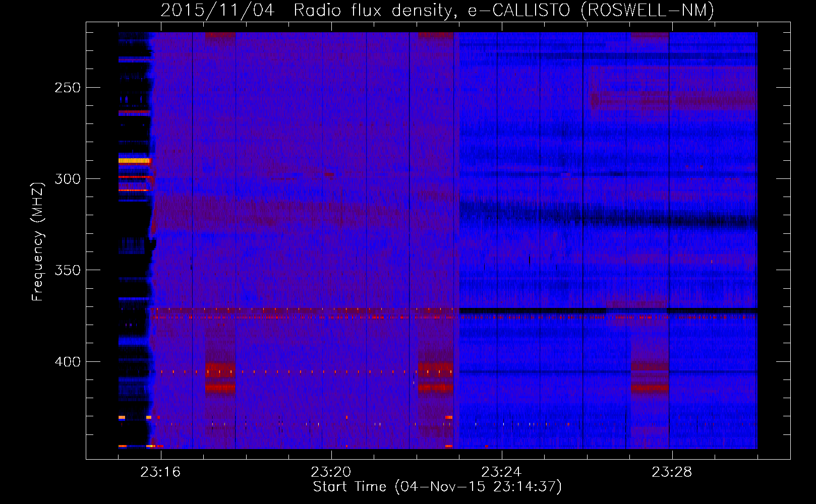Click the '23:28' time tick label
816x504 pixels.
(x=672, y=472)
